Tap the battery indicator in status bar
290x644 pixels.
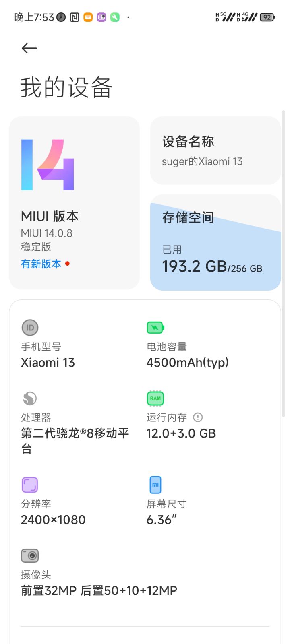point(267,17)
